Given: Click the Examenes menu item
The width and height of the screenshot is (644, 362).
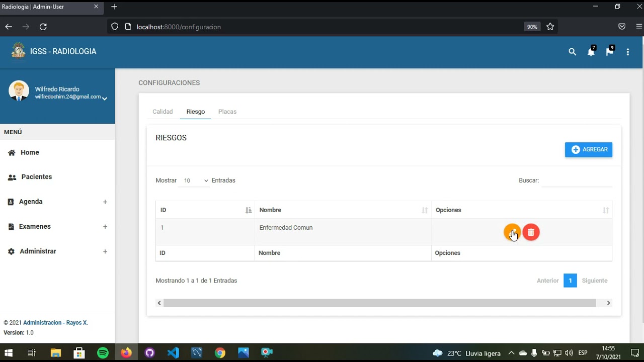Looking at the screenshot, I should [35, 227].
